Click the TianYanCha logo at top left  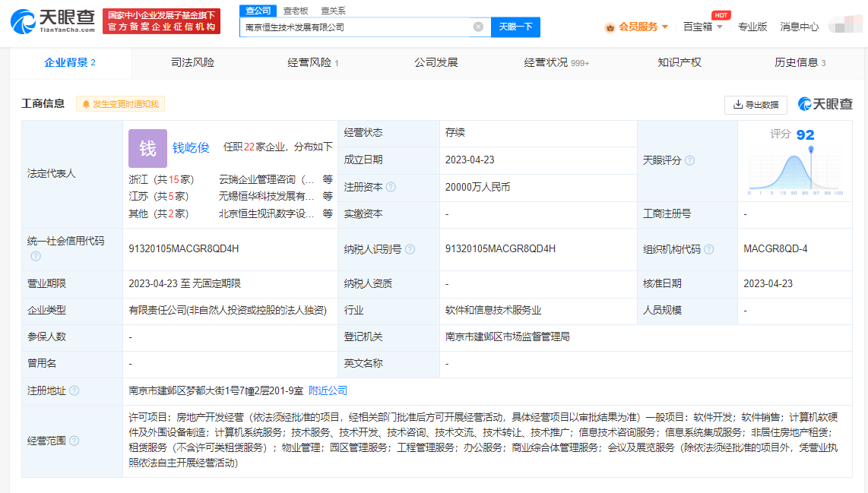point(52,21)
